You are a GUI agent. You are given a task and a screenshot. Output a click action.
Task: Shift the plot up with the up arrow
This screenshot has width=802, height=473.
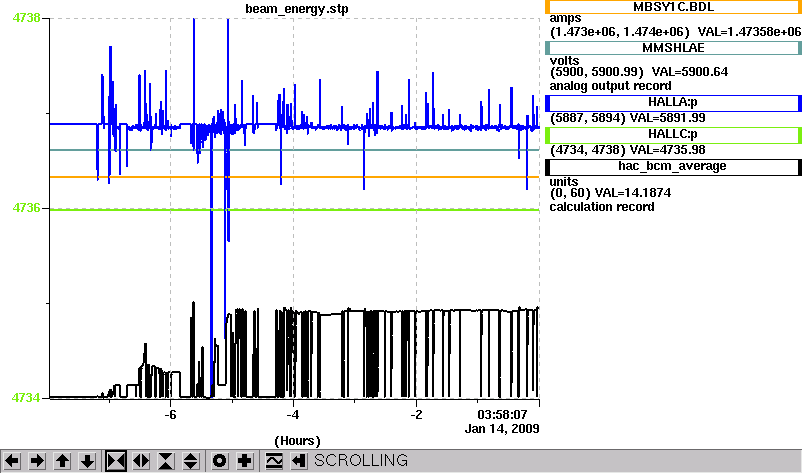click(x=62, y=461)
